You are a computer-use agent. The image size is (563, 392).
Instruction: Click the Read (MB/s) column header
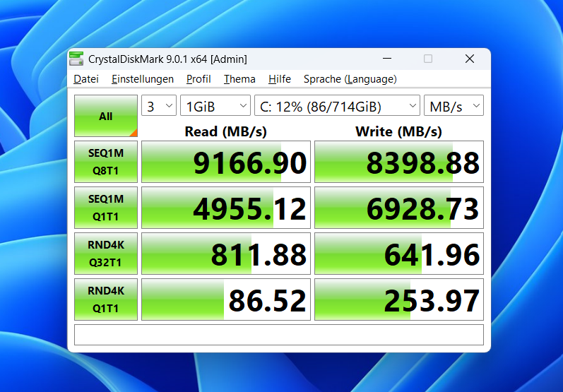coord(226,131)
